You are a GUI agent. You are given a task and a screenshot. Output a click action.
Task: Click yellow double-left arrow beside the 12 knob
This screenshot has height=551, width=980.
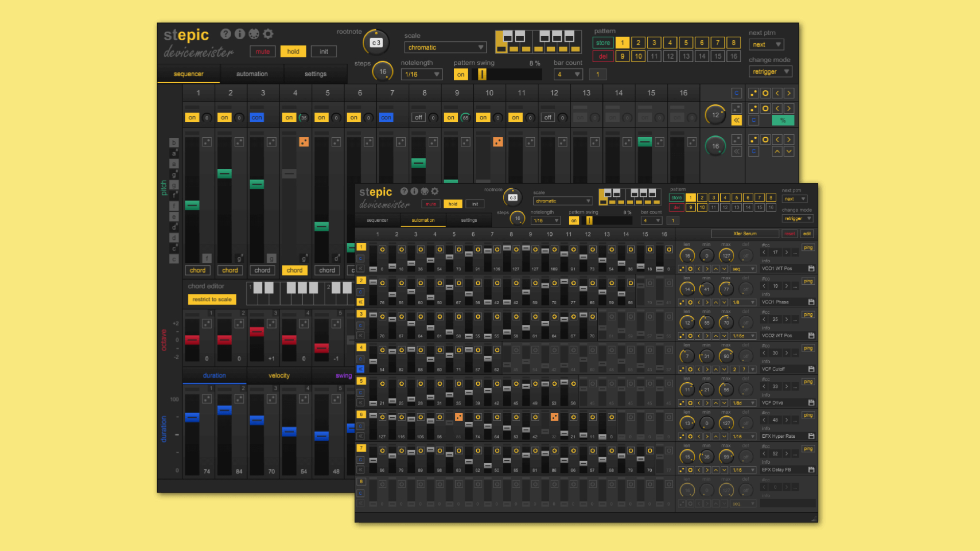click(737, 120)
